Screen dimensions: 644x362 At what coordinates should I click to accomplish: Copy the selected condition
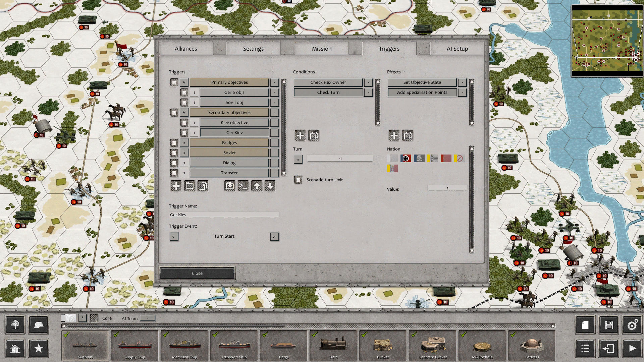point(314,135)
